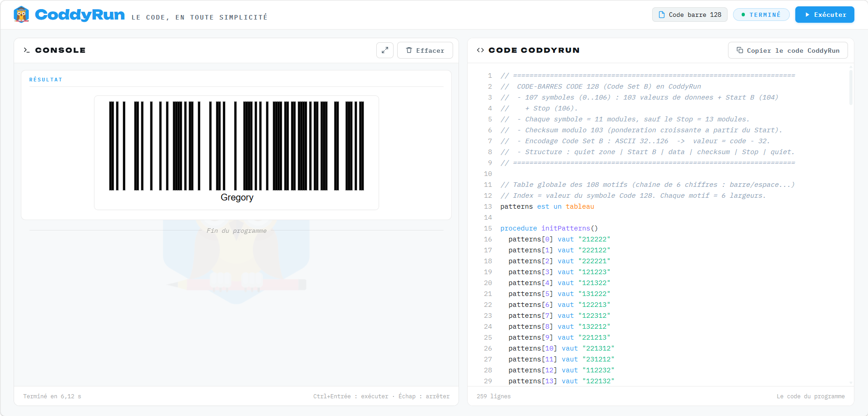The height and width of the screenshot is (416, 868).
Task: Expand the console with the fullscreen arrows icon
Action: coord(384,50)
